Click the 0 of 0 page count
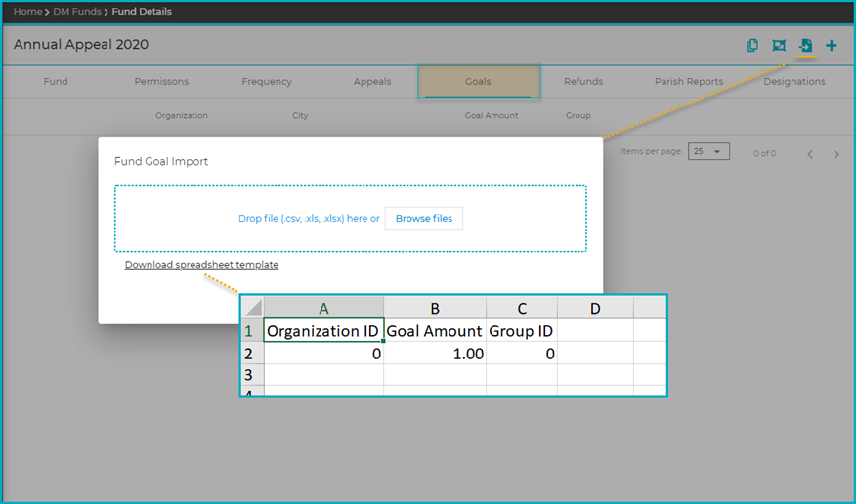Viewport: 856px width, 504px height. point(764,153)
